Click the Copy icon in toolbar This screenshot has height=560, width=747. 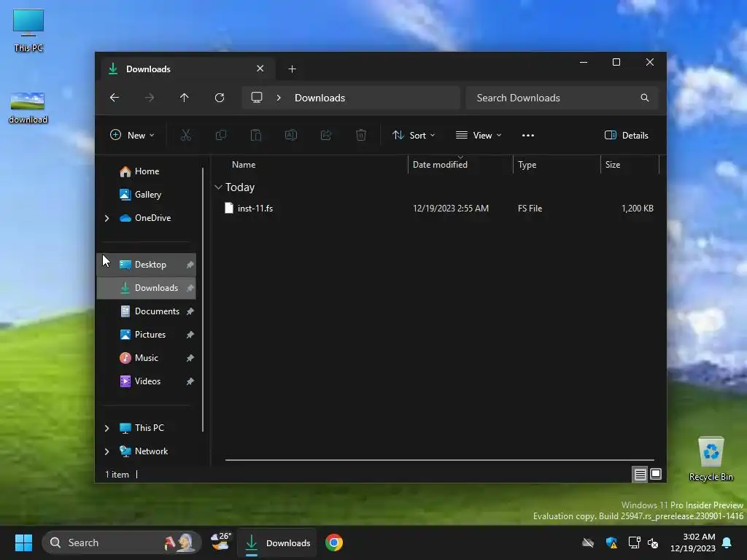pyautogui.click(x=221, y=135)
